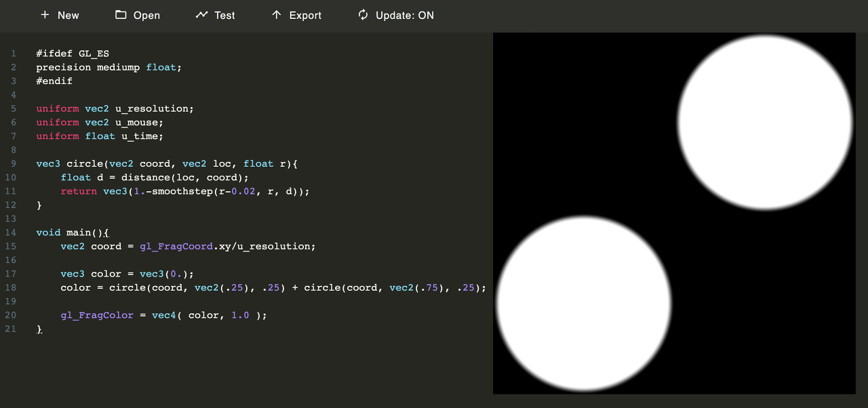
Task: Click the closing brace on line 21
Action: point(39,329)
